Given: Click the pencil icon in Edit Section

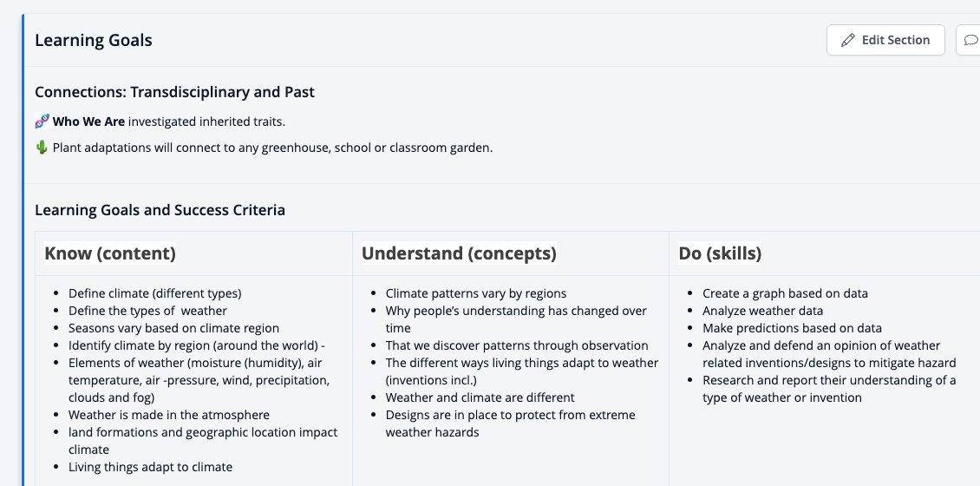Looking at the screenshot, I should (x=848, y=40).
